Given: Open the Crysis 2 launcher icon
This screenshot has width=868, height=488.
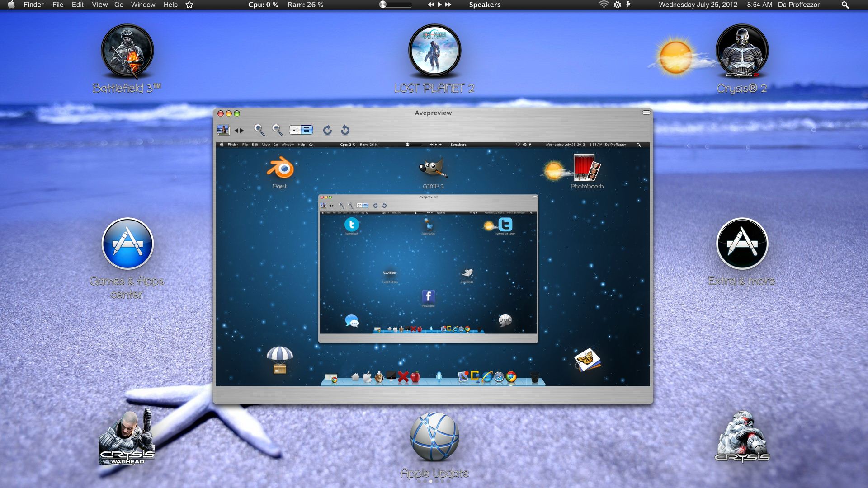Looking at the screenshot, I should tap(742, 51).
